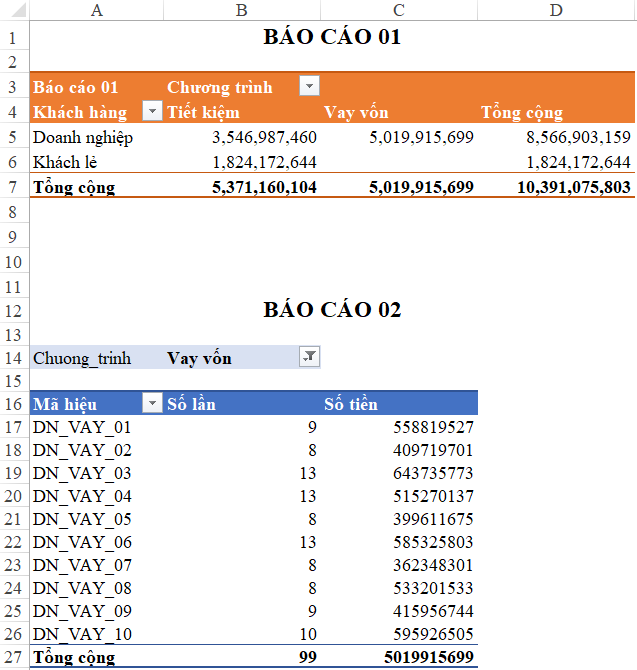
Task: Select the DN_VAY_03 cell
Action: coord(82,474)
